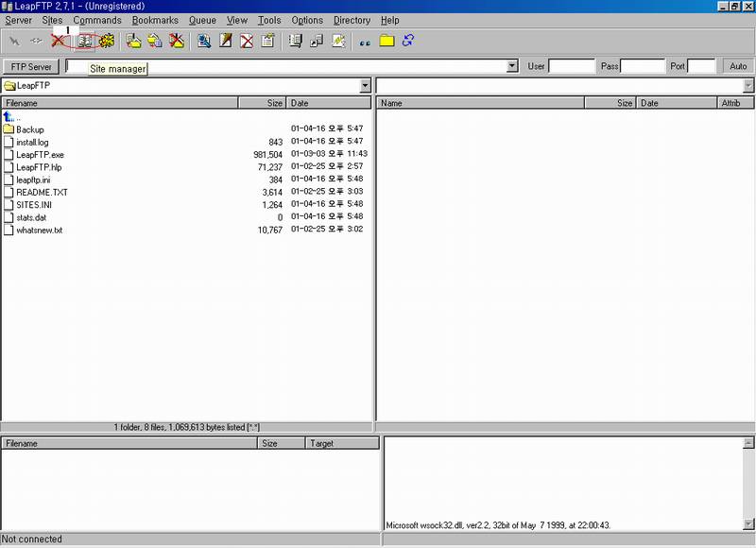Open the Site manager toolbar icon

click(x=85, y=42)
